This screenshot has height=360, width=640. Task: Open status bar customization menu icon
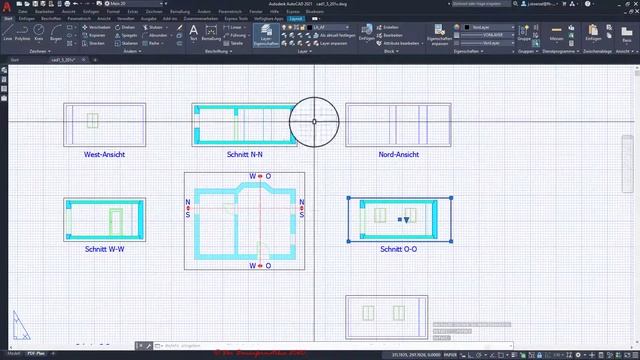[x=634, y=355]
